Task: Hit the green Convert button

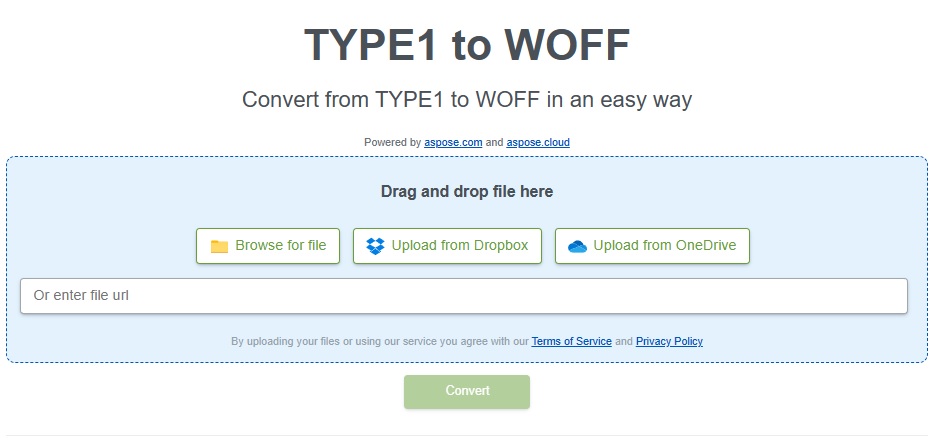Action: click(467, 391)
